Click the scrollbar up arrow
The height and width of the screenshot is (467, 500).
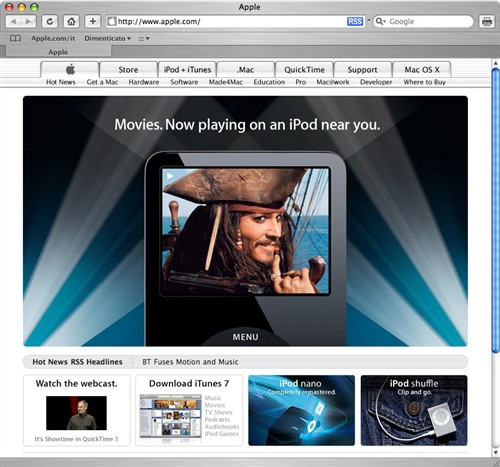tap(496, 63)
